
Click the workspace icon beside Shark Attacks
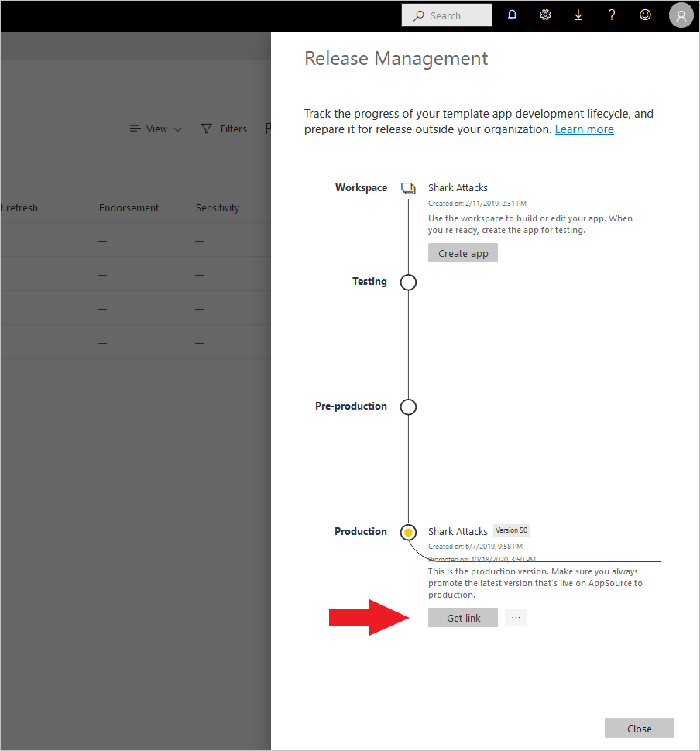408,187
